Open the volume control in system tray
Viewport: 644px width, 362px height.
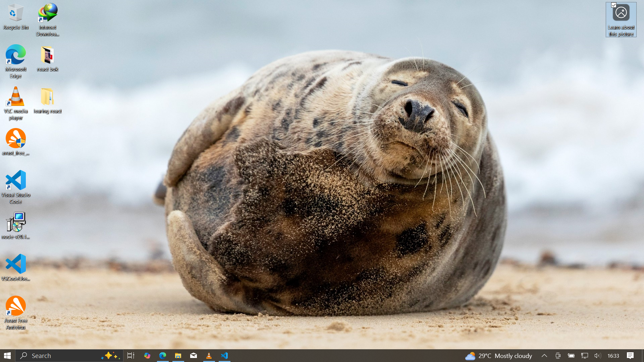pos(597,356)
